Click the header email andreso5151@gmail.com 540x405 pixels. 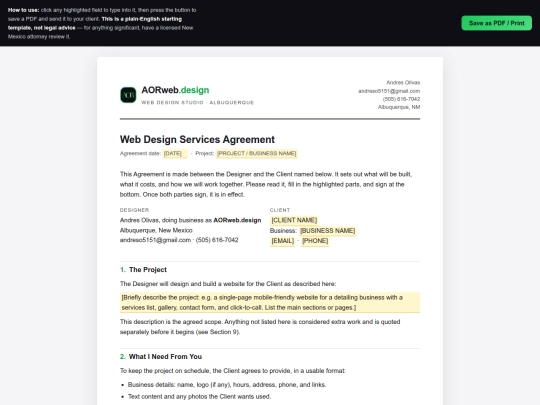(x=389, y=91)
